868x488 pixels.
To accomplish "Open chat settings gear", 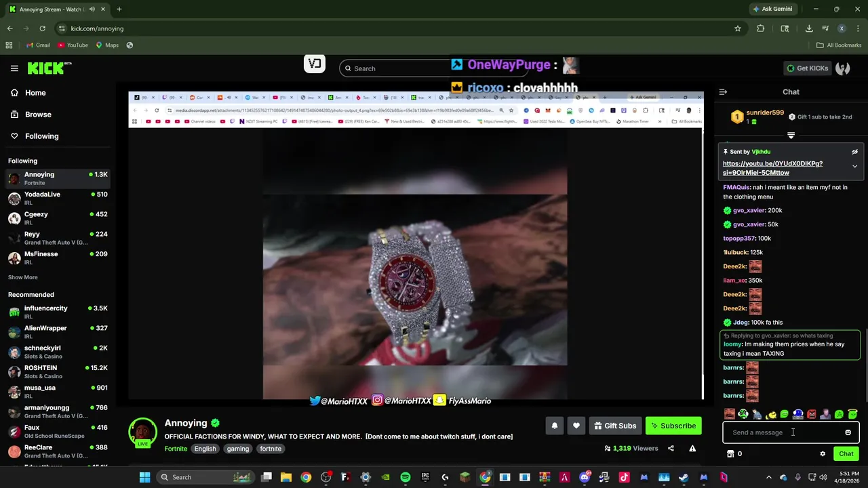I will point(823,454).
